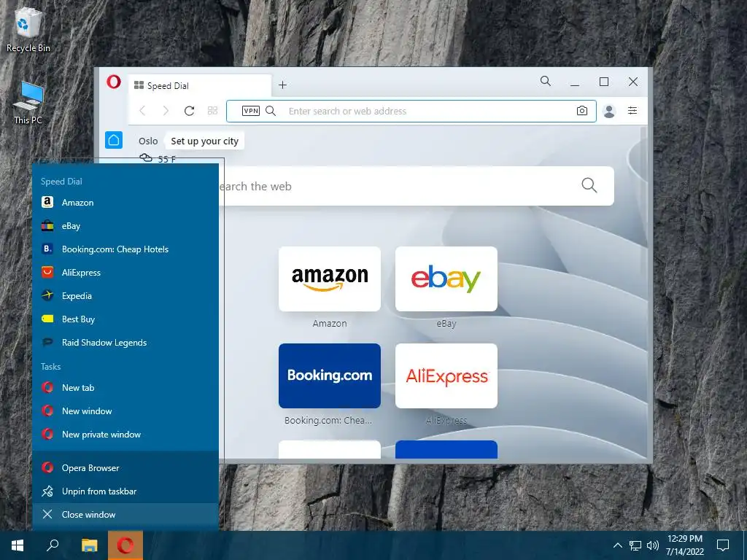Select the Recycle Bin desktop icon
The image size is (747, 560).
tap(28, 31)
